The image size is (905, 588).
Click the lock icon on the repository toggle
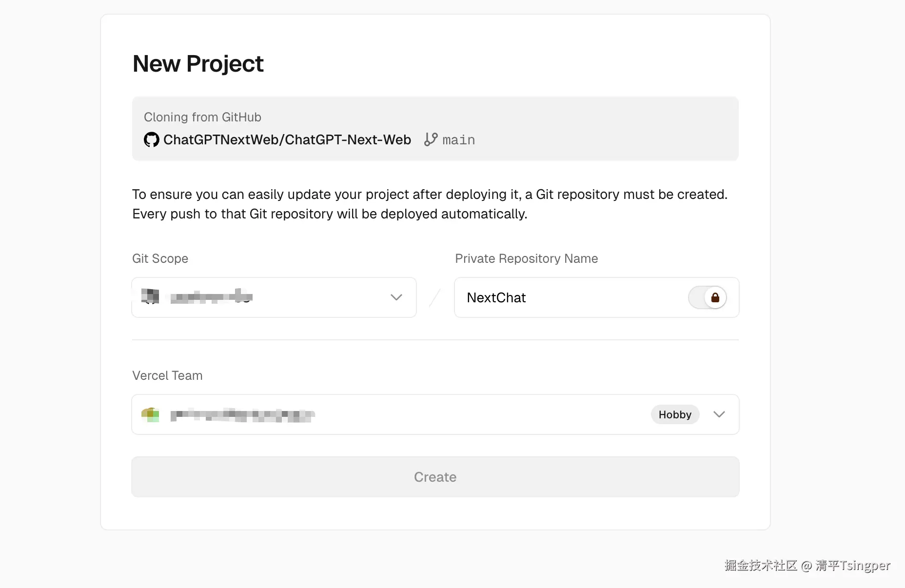[715, 297]
